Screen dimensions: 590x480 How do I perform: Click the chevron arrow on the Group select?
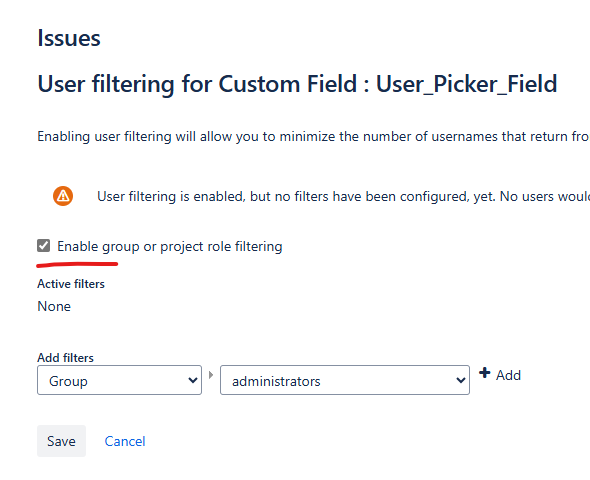coord(193,381)
